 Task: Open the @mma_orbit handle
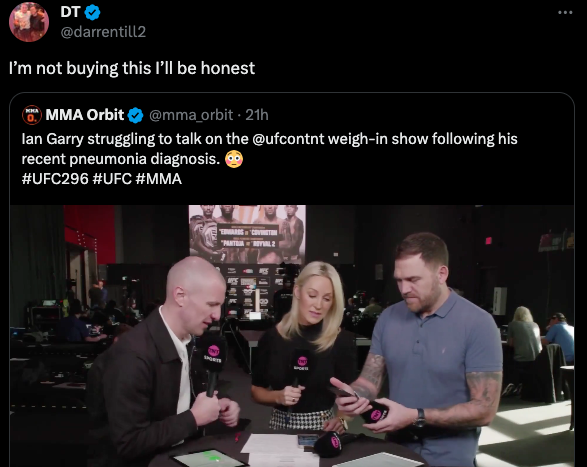[191, 115]
